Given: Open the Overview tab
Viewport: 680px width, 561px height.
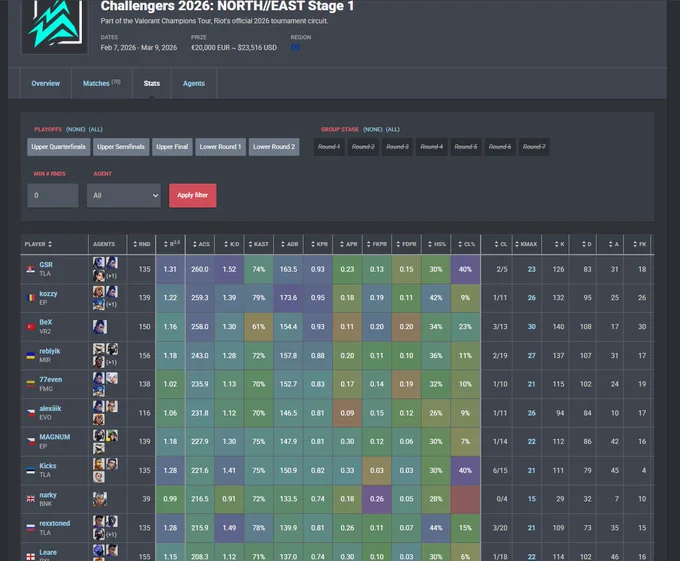Looking at the screenshot, I should 46,83.
